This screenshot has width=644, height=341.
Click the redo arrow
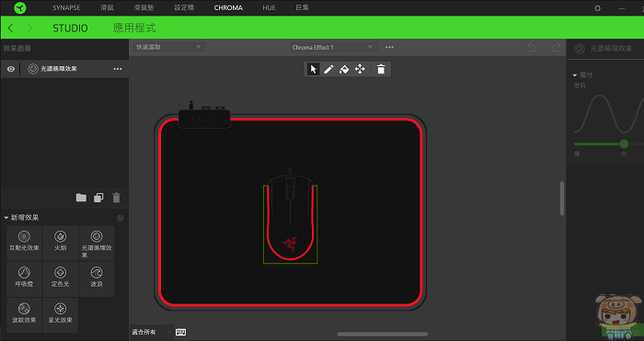click(556, 47)
